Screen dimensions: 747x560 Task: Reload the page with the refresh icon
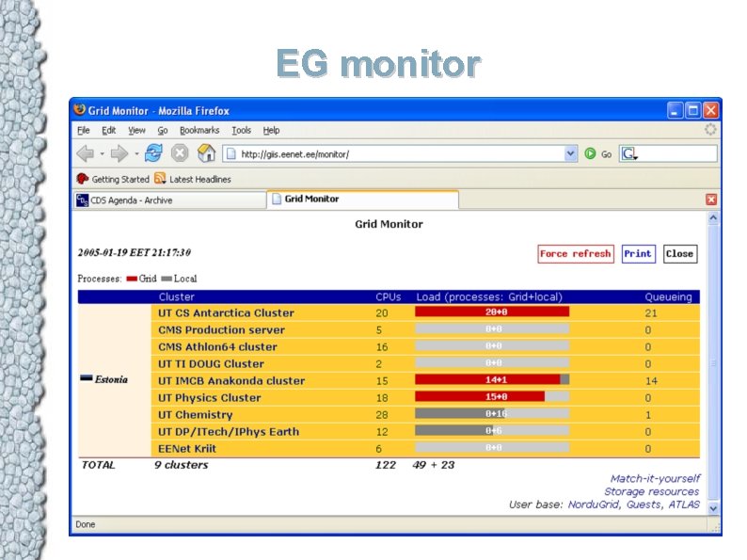153,153
